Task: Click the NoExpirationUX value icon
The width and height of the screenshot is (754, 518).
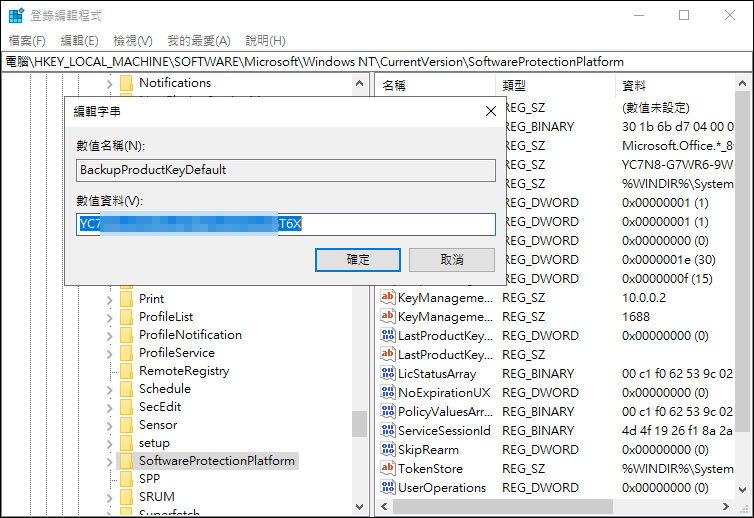Action: (x=388, y=392)
